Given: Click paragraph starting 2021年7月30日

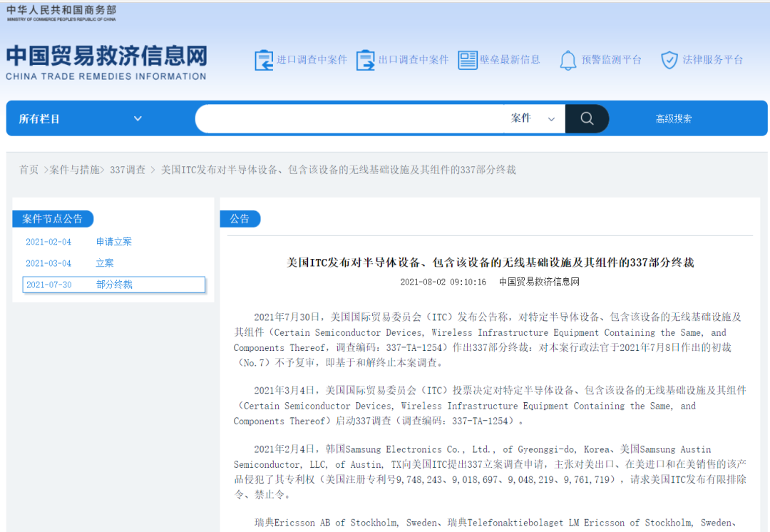Looking at the screenshot, I should click(x=488, y=340).
